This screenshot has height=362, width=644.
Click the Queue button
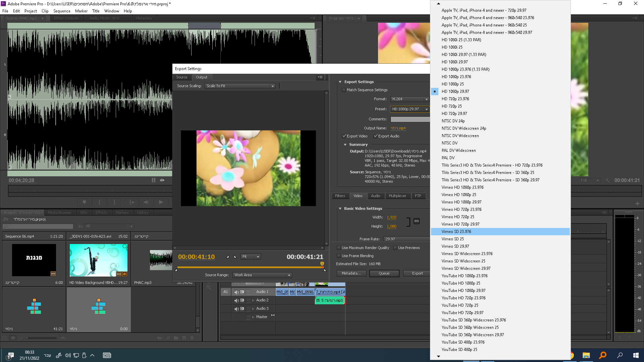click(384, 274)
